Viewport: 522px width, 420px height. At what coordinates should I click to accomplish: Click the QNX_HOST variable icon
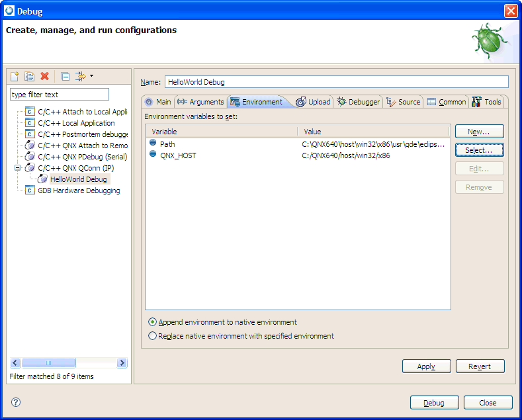[x=153, y=155]
